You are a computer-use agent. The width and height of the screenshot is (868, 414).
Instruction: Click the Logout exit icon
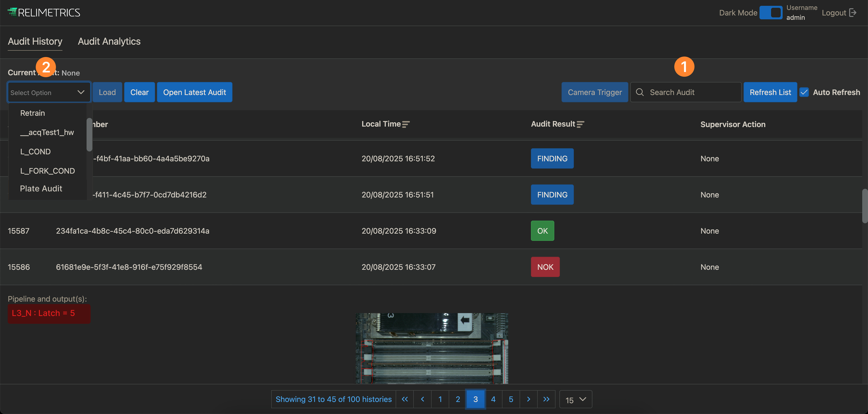pos(853,13)
